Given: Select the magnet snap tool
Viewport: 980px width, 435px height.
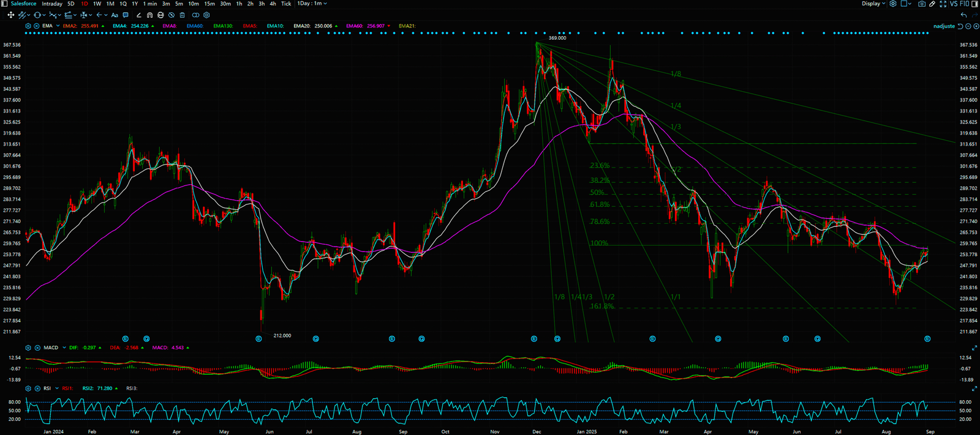Looking at the screenshot, I should tap(149, 15).
